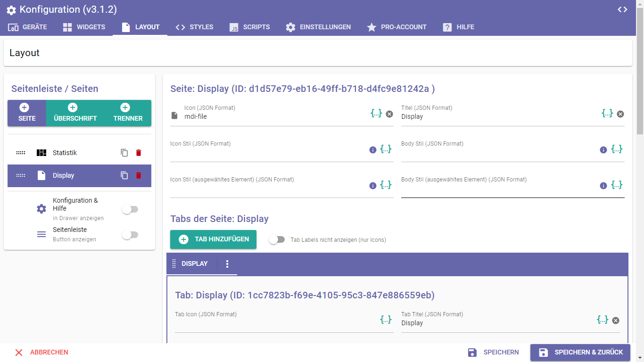Open JSON editor for Tab Icon

pos(386,320)
